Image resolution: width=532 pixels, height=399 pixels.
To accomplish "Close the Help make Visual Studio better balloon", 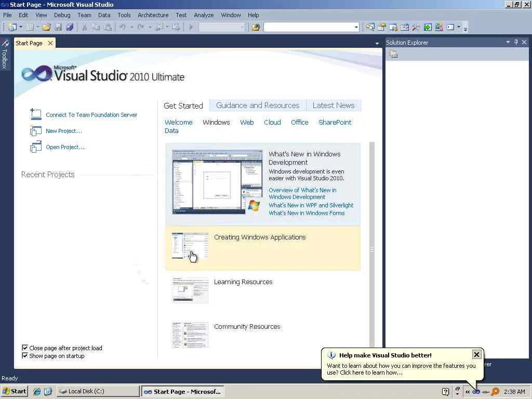I will (476, 354).
